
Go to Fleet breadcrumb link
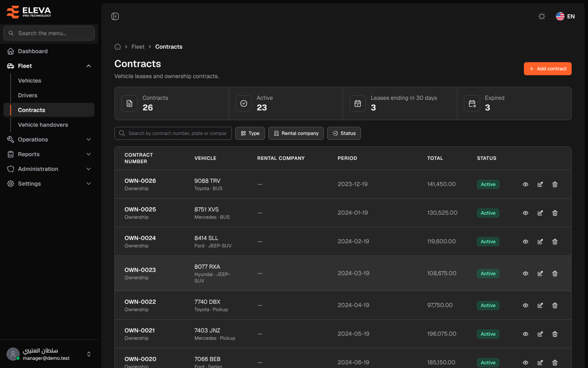click(x=138, y=47)
